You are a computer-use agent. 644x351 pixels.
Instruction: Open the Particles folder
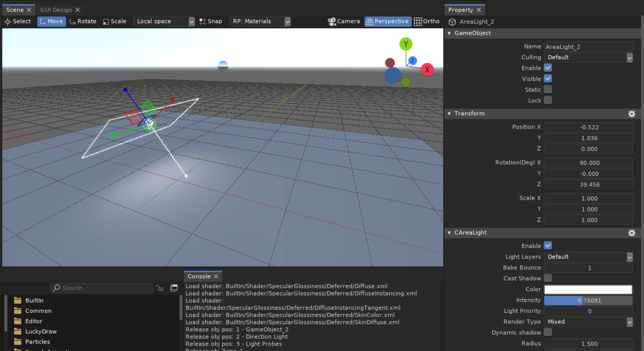pyautogui.click(x=32, y=342)
